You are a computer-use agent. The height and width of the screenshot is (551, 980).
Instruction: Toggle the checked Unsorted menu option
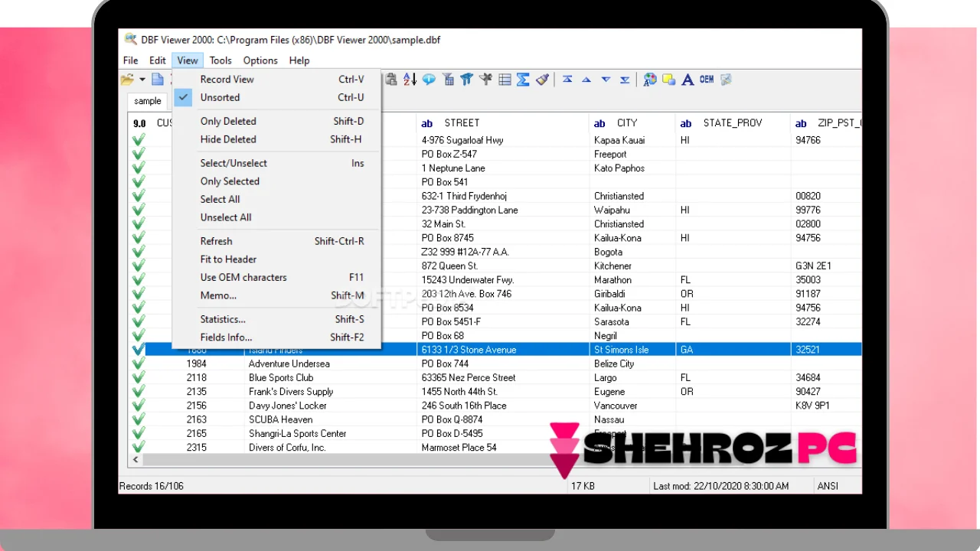[x=276, y=97]
